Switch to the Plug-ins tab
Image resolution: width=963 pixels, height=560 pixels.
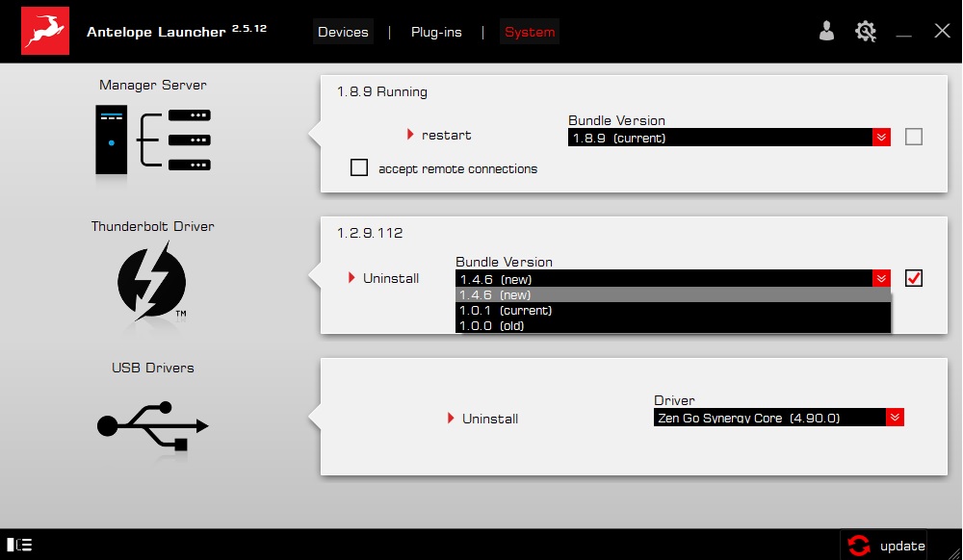[436, 32]
